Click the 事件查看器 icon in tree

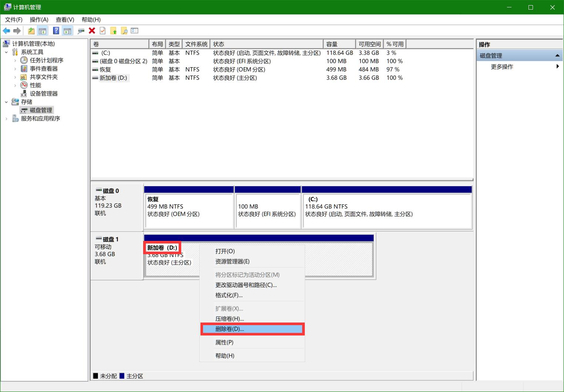pos(24,69)
